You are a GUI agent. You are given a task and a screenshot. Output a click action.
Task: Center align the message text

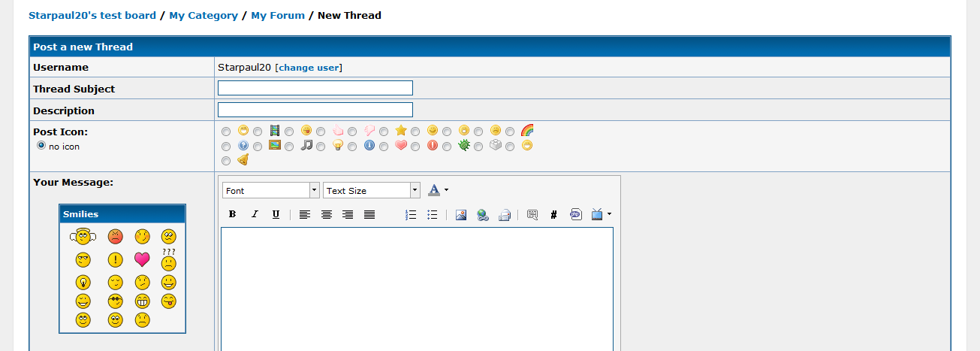(326, 215)
